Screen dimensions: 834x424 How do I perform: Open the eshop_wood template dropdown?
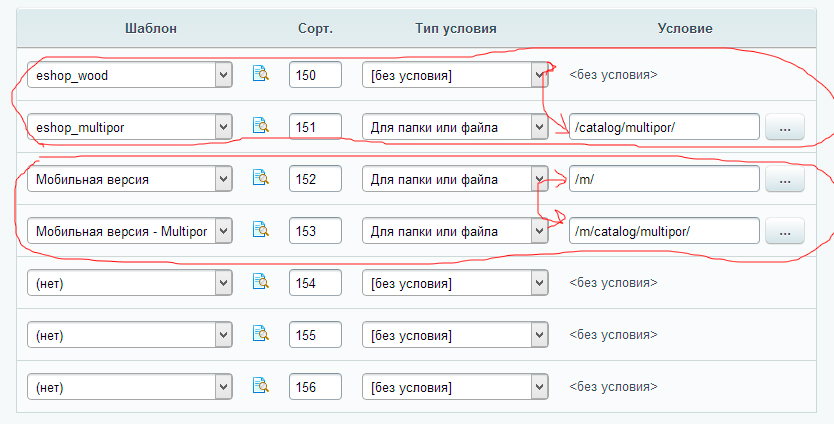click(129, 74)
